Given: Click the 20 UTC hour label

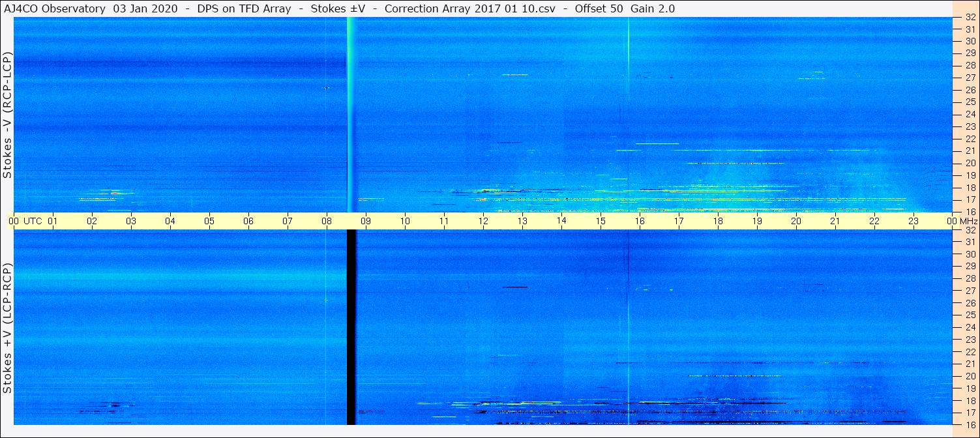Looking at the screenshot, I should click(796, 221).
